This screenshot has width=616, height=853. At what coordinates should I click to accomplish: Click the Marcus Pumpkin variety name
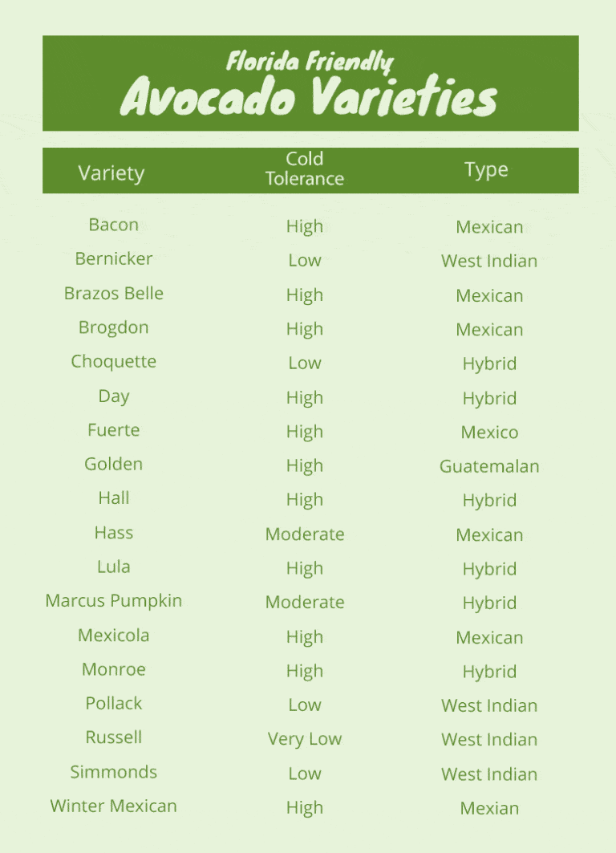114,601
